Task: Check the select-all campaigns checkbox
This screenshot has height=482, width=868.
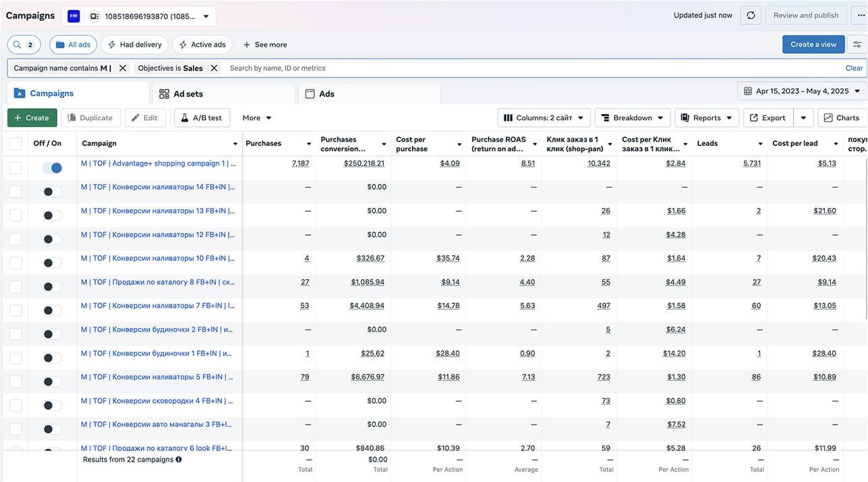Action: (x=16, y=143)
